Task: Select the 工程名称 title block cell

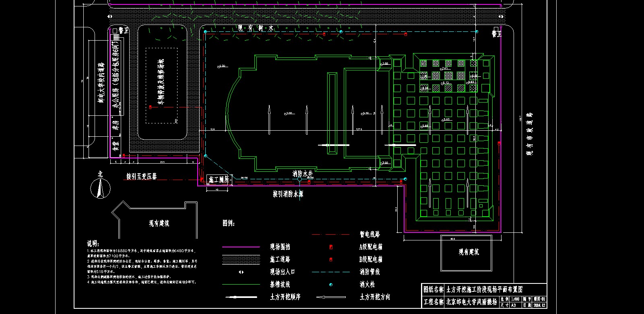Action: (x=433, y=302)
